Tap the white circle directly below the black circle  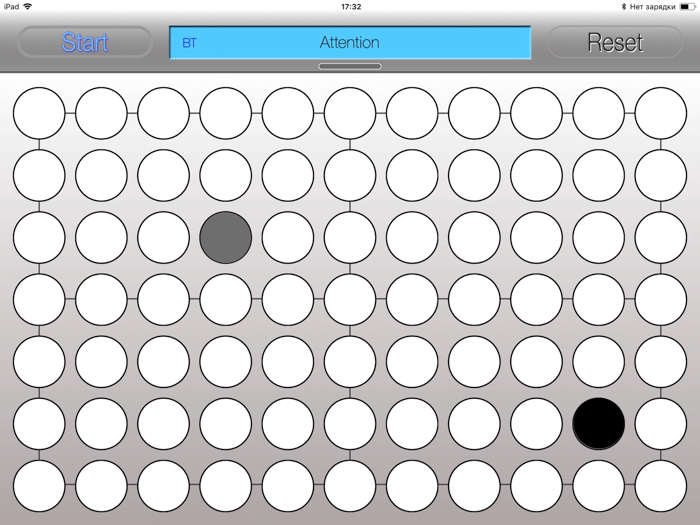tap(599, 486)
